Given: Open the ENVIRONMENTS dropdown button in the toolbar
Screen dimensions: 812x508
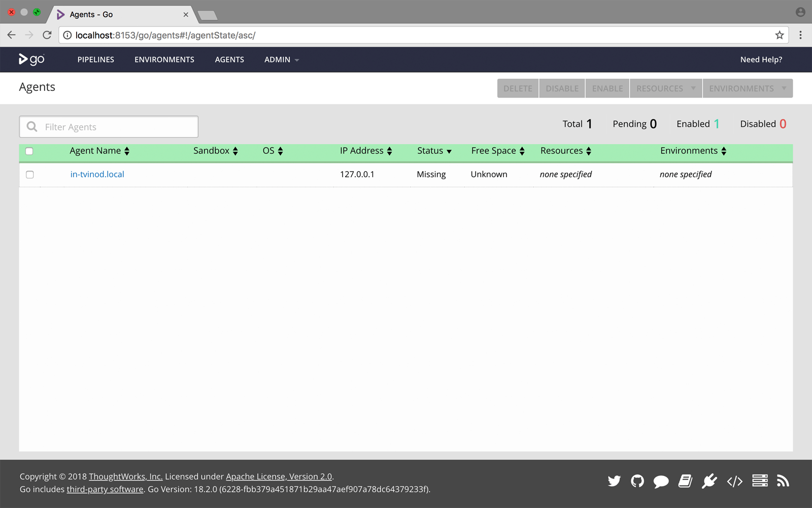Looking at the screenshot, I should tap(748, 88).
